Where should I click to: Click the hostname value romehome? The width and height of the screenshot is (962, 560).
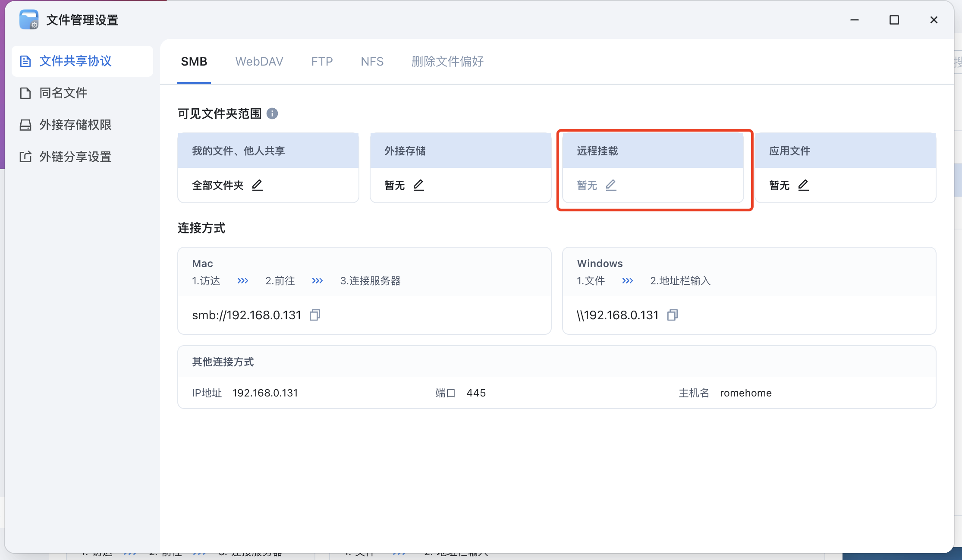745,393
